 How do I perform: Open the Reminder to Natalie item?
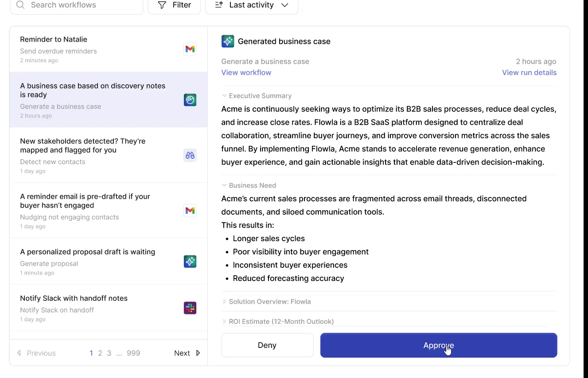pyautogui.click(x=109, y=49)
